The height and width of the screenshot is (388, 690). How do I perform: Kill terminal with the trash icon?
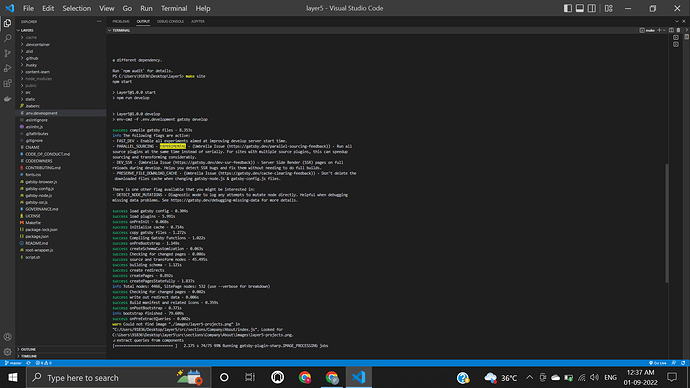click(x=678, y=30)
